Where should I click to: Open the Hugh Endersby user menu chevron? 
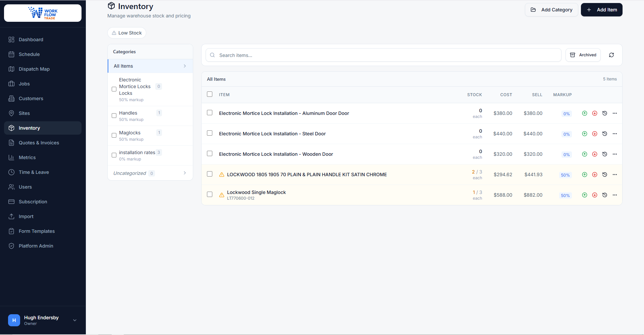click(75, 320)
